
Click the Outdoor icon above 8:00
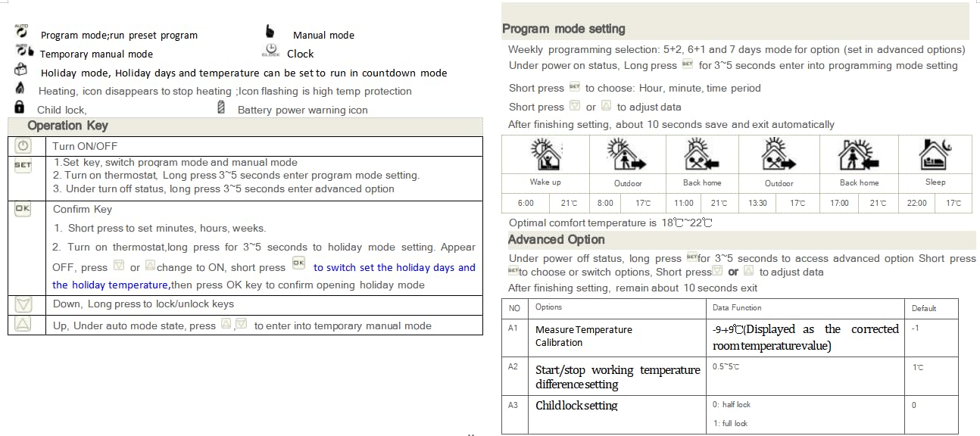point(626,155)
